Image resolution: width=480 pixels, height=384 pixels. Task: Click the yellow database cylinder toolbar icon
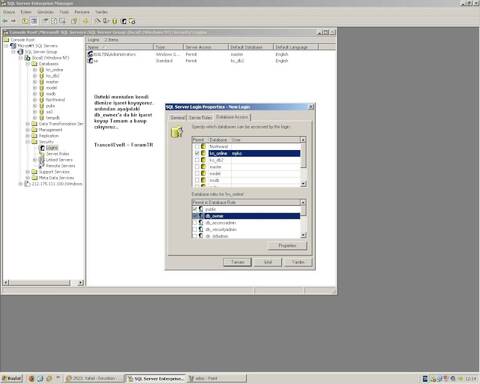pos(115,21)
